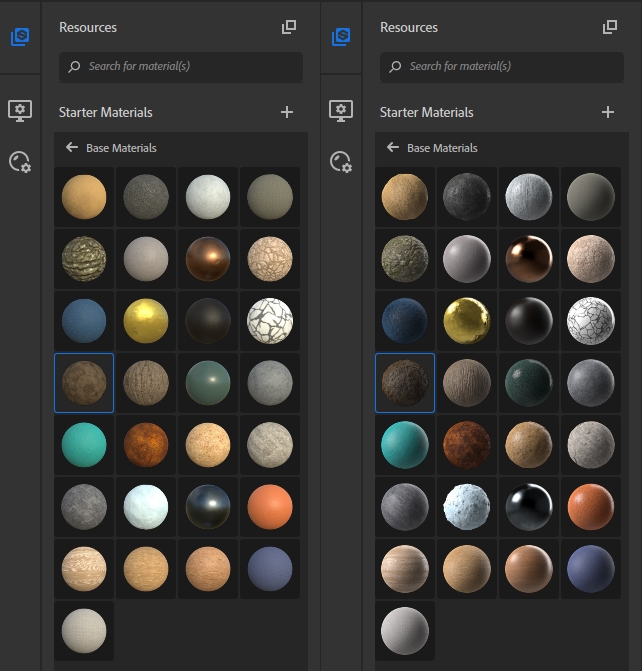Select the gold metal material in left panel
Viewport: 642px width, 671px height.
146,321
